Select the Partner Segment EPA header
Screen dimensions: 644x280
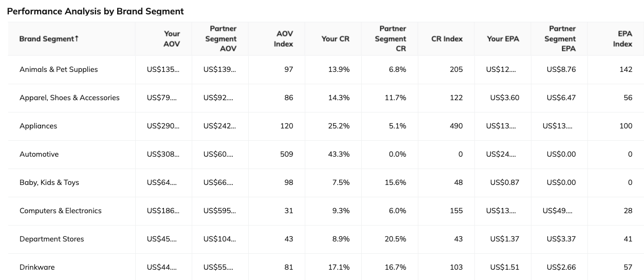561,39
